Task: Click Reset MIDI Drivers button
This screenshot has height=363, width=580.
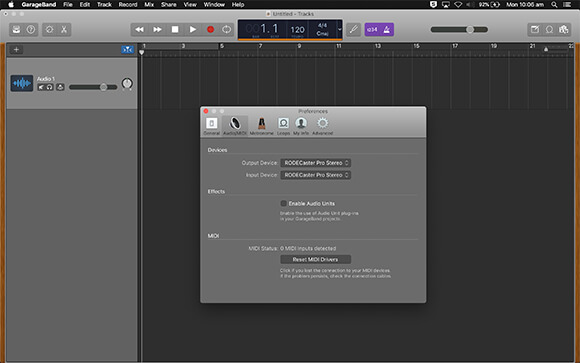Action: [x=316, y=259]
